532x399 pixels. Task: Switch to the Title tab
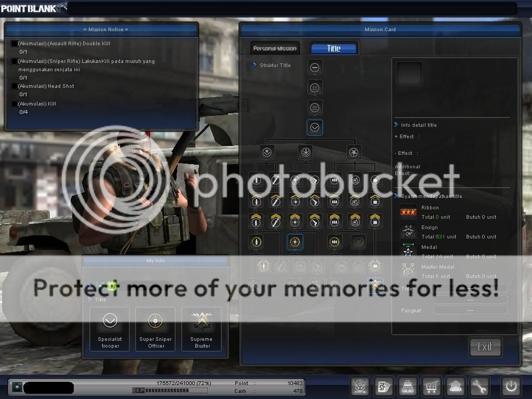click(334, 48)
